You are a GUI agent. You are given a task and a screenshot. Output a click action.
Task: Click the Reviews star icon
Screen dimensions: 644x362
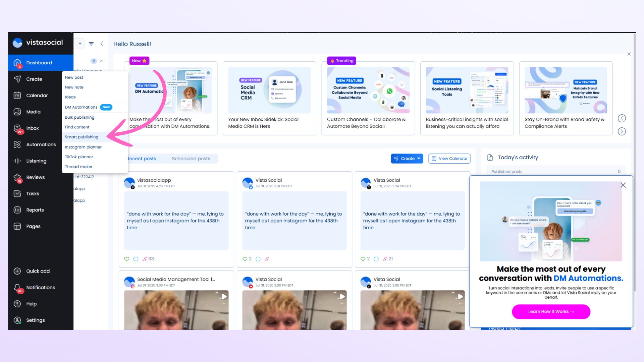[x=17, y=177]
